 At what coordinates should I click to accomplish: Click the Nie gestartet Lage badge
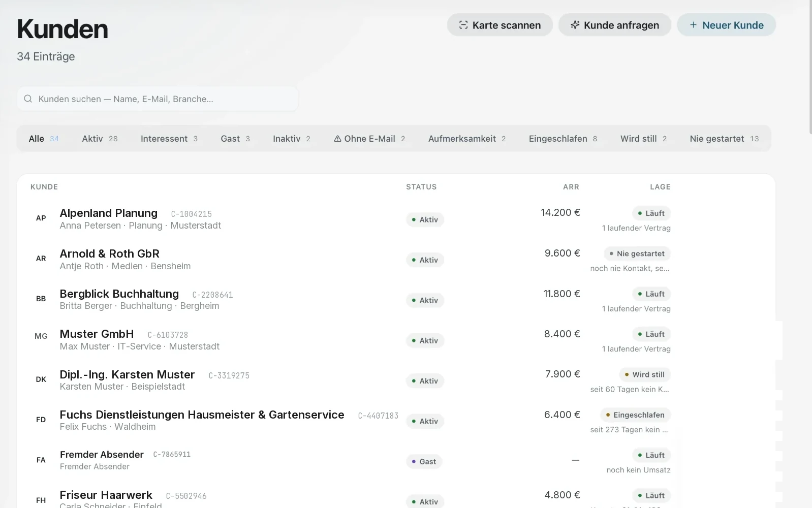637,253
